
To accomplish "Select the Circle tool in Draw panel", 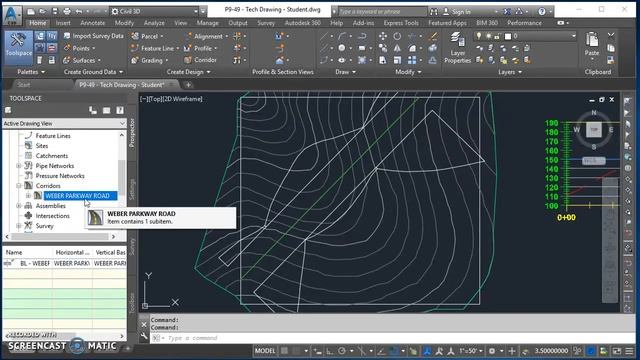I will pos(342,48).
